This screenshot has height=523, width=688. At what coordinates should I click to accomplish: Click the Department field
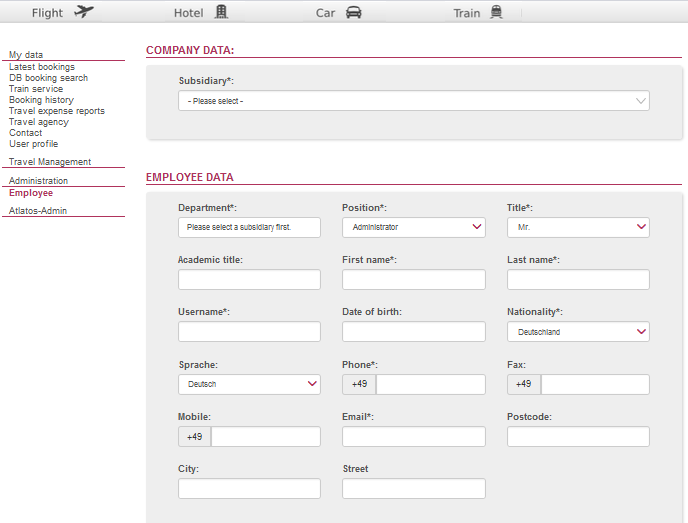(x=249, y=227)
